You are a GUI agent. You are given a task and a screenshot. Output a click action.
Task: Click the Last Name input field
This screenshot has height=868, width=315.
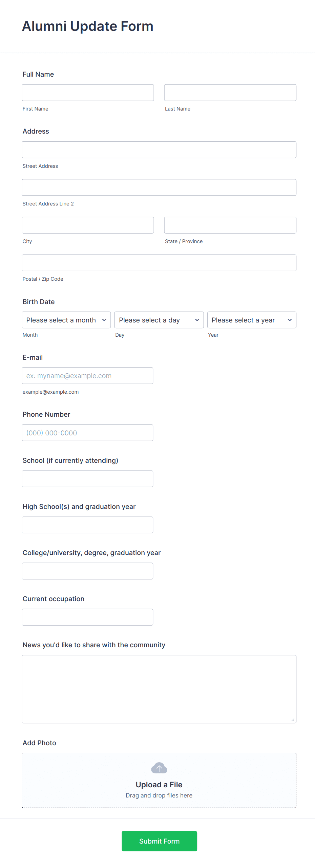tap(230, 92)
